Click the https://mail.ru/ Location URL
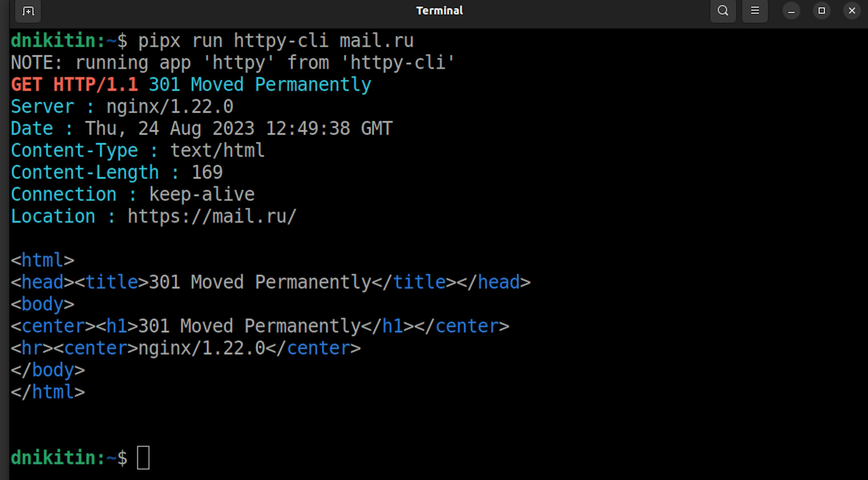Image resolution: width=868 pixels, height=480 pixels. tap(212, 216)
